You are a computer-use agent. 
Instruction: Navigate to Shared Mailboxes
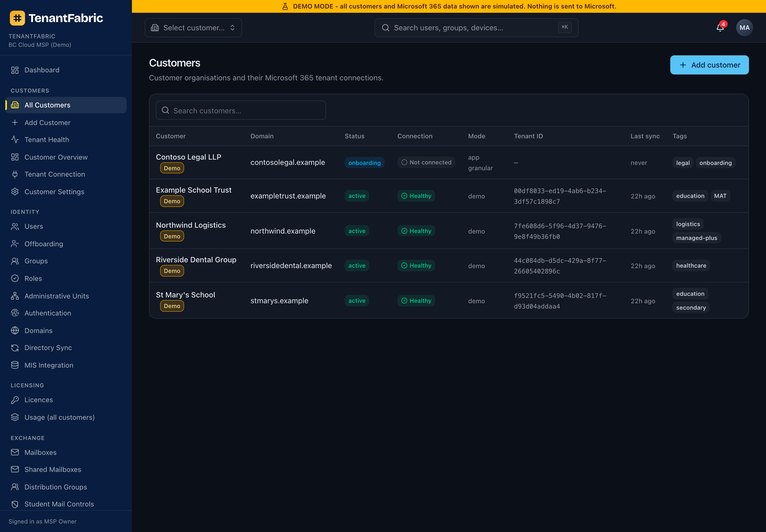pyautogui.click(x=66, y=469)
